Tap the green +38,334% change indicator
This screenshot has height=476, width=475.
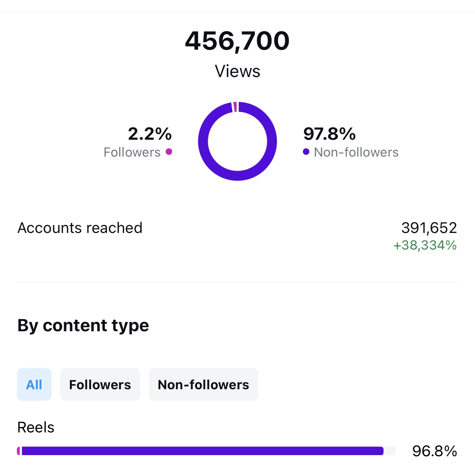point(425,245)
